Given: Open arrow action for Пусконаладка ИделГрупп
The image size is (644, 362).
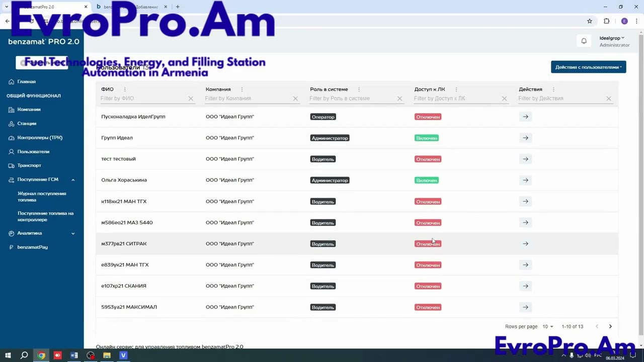Looking at the screenshot, I should 525,117.
